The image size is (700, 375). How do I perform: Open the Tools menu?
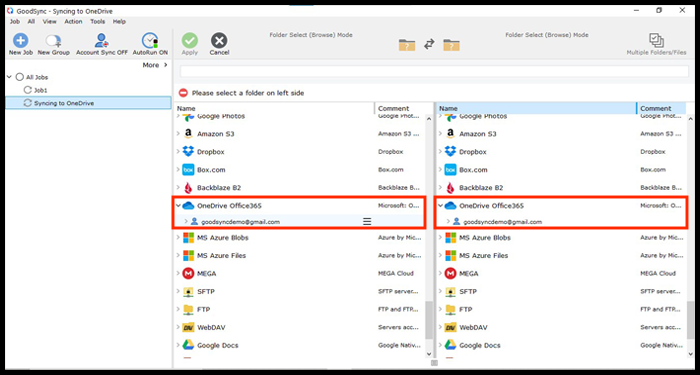[98, 21]
